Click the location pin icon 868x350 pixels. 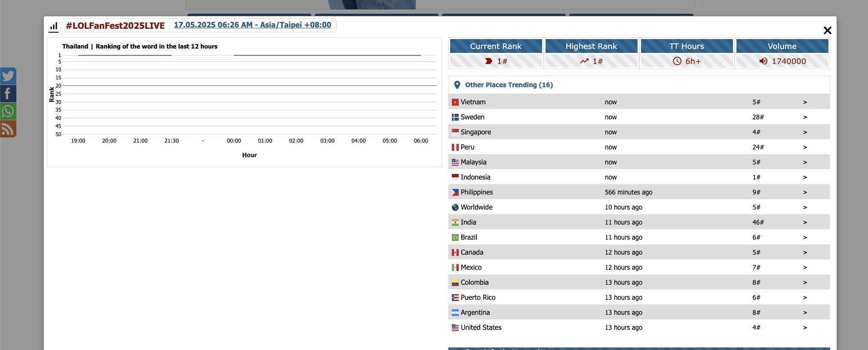[457, 85]
